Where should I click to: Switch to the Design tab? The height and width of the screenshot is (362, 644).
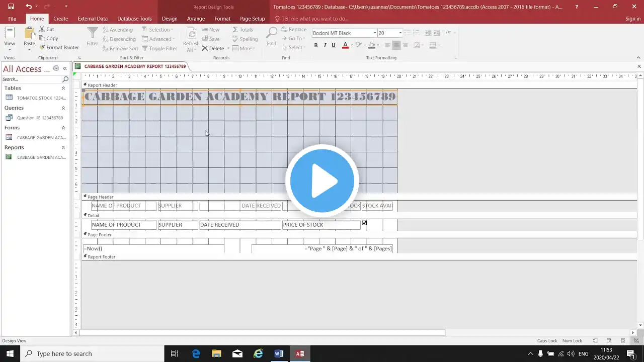pos(170,19)
